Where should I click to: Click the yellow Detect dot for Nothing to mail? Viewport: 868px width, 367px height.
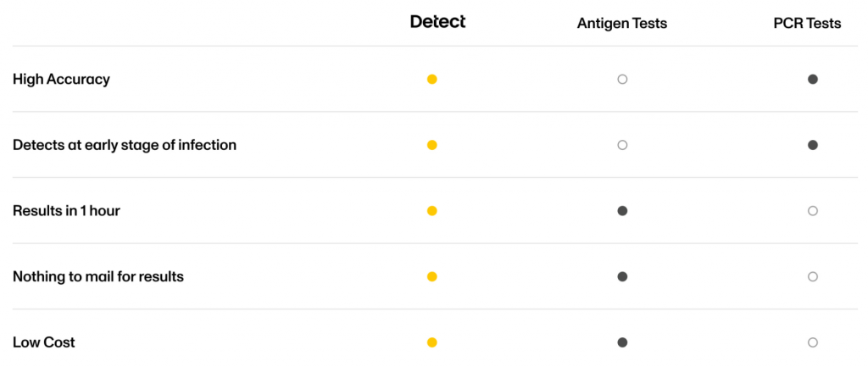pos(432,276)
